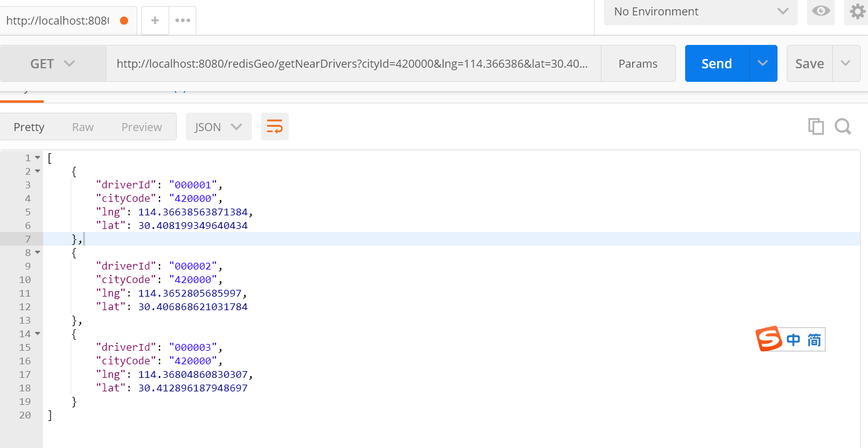
Task: Open the No Environment dropdown
Action: [701, 12]
